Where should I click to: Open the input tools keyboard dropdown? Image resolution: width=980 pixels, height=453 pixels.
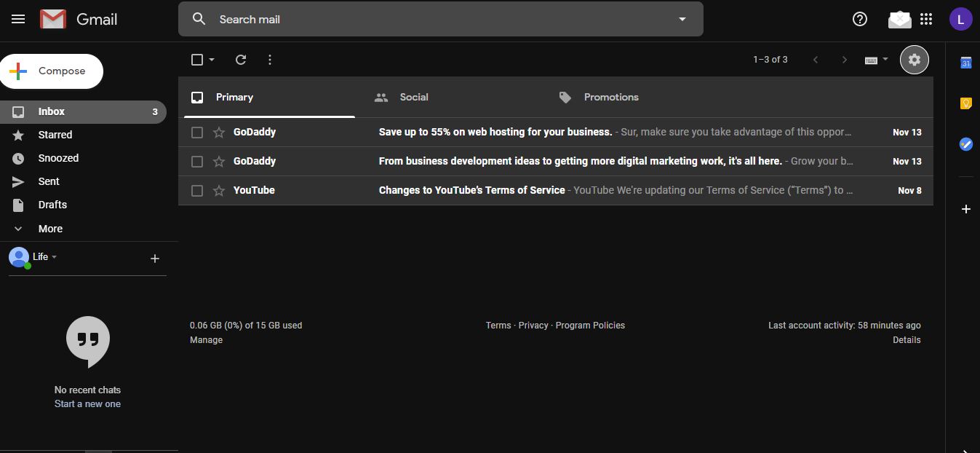[876, 60]
